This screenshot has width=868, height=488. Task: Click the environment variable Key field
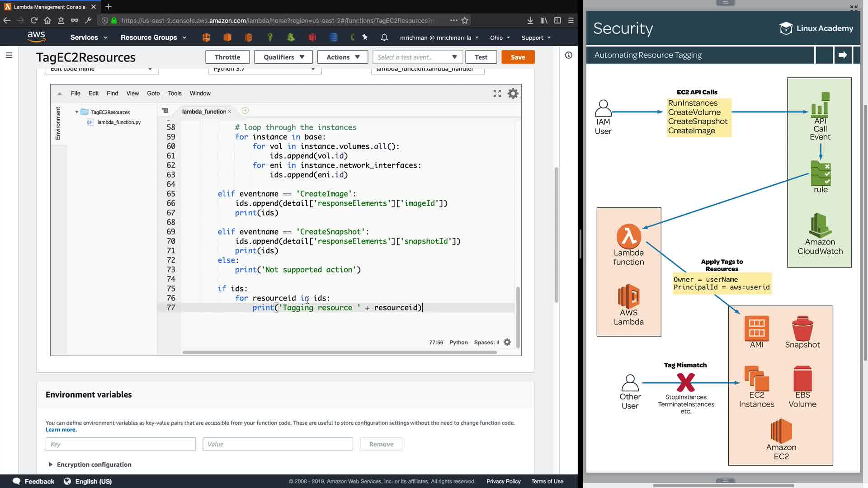pyautogui.click(x=120, y=444)
